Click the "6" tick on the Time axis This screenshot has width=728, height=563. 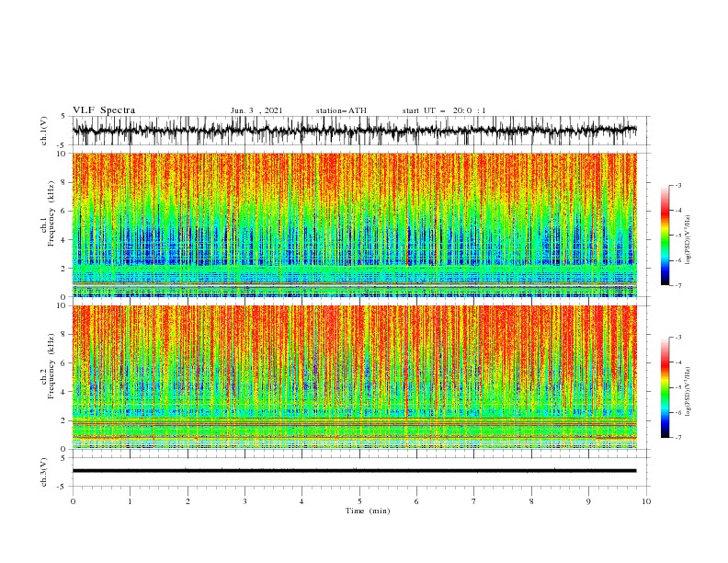(x=416, y=501)
